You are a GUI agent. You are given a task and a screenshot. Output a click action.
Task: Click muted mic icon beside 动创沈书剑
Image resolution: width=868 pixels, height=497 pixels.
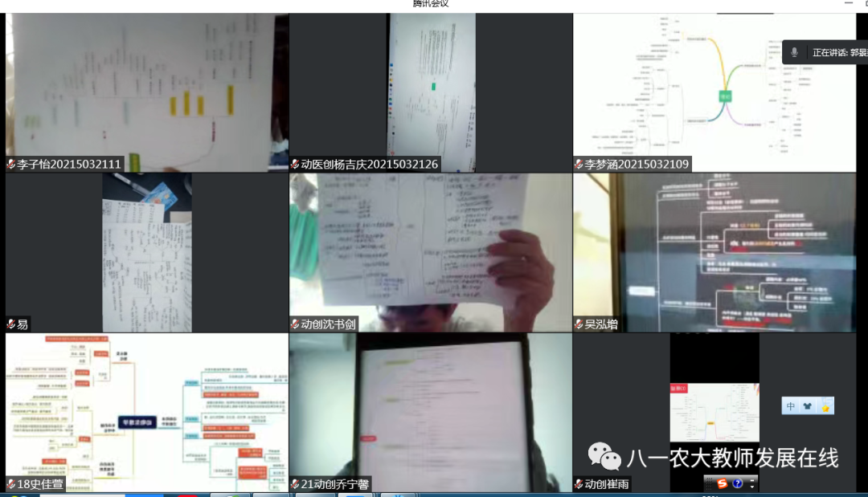pos(295,324)
